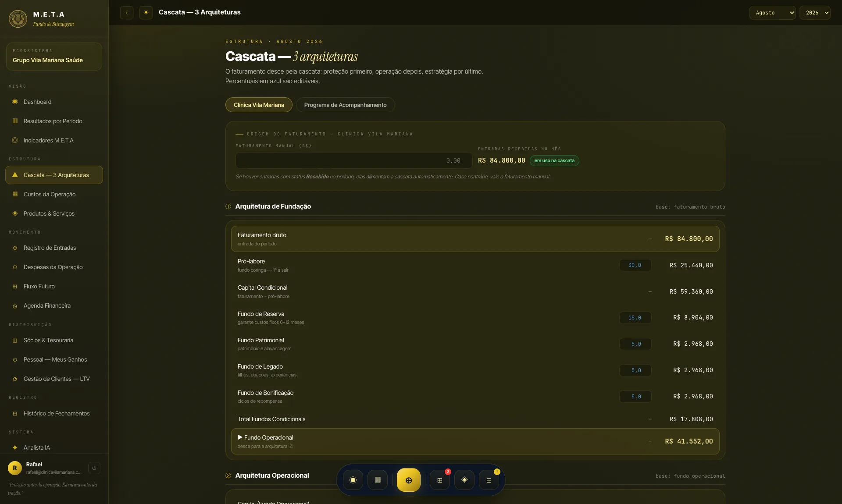Click the dock grid icon with badge 2
This screenshot has height=504, width=842.
click(x=440, y=480)
